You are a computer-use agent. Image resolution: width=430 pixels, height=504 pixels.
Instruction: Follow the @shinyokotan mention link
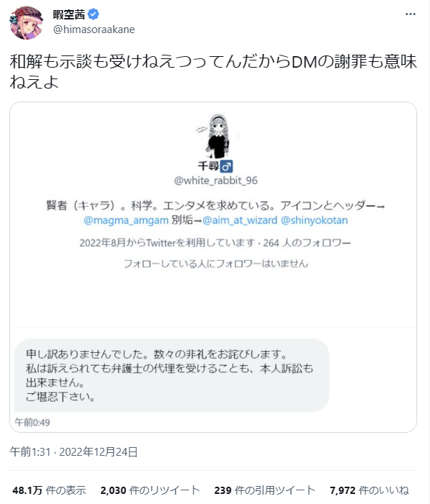(314, 220)
